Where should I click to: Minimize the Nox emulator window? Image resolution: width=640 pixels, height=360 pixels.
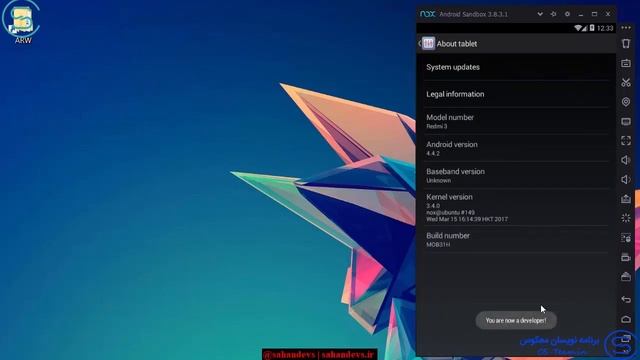coord(581,14)
